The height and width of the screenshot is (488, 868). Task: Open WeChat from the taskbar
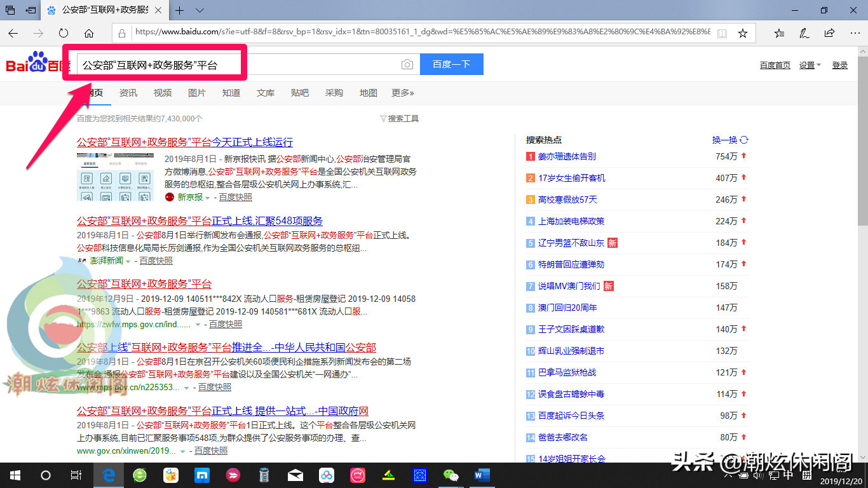point(451,475)
